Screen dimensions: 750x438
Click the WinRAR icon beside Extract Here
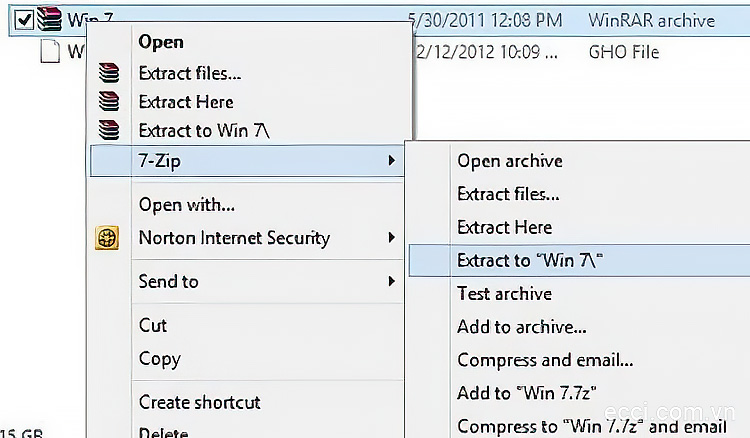[109, 101]
